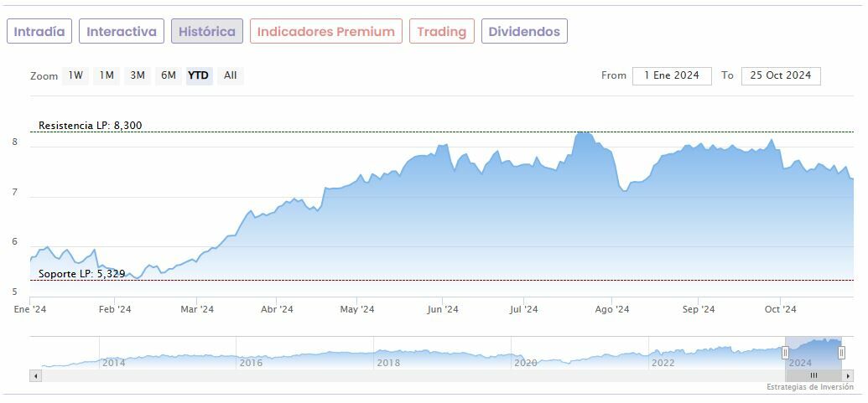Select the Histórica tab
Viewport: 868px width, 403px height.
click(x=207, y=32)
